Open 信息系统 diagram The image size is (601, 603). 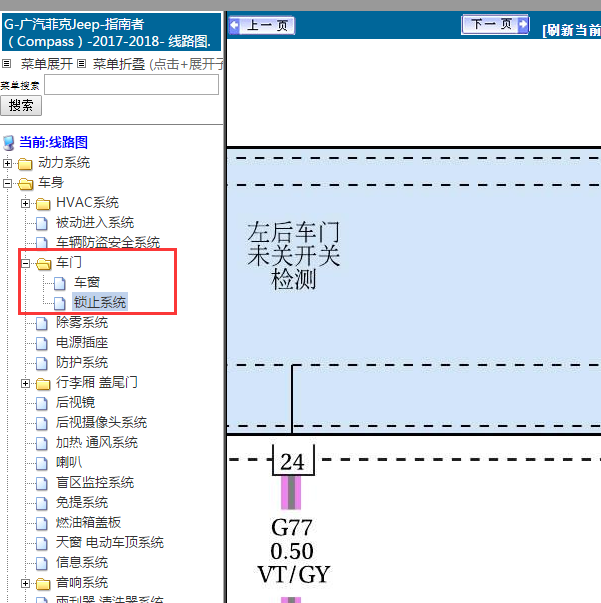click(x=82, y=563)
